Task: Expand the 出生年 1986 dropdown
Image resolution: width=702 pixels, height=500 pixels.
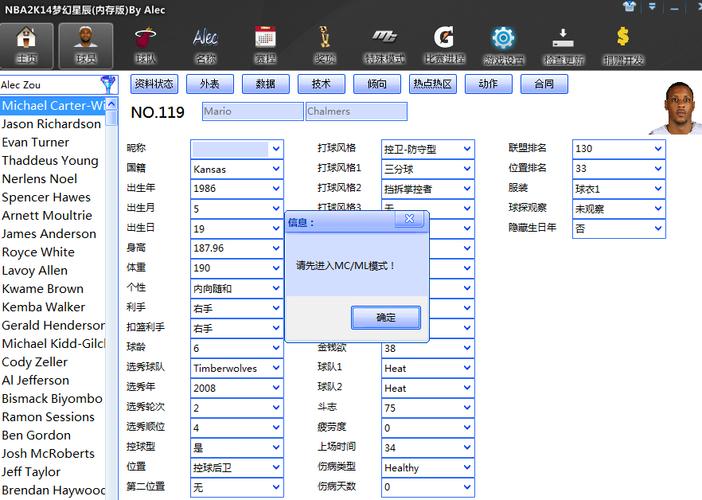Action: [x=276, y=188]
